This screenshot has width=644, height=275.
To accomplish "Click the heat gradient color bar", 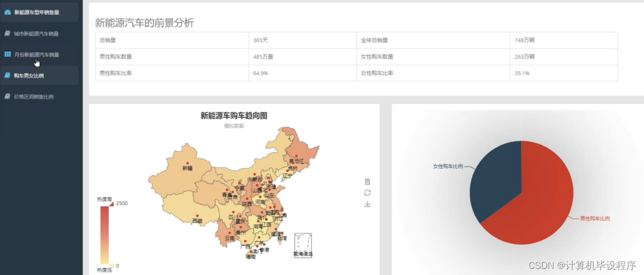I will 104,235.
